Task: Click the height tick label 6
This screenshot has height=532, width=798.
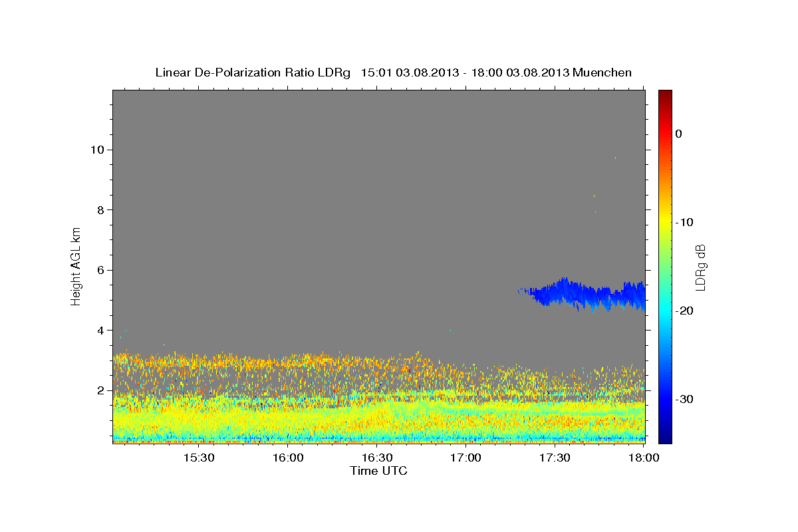Action: (x=100, y=270)
